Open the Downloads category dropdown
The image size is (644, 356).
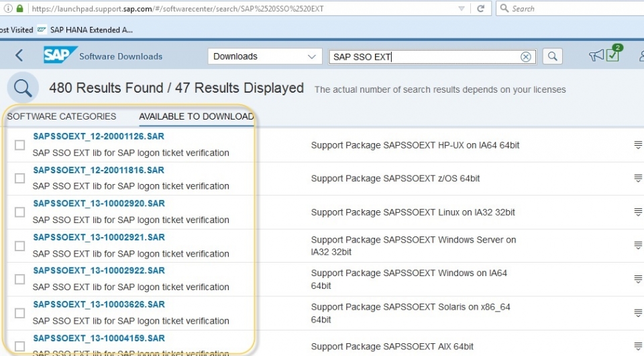(265, 56)
